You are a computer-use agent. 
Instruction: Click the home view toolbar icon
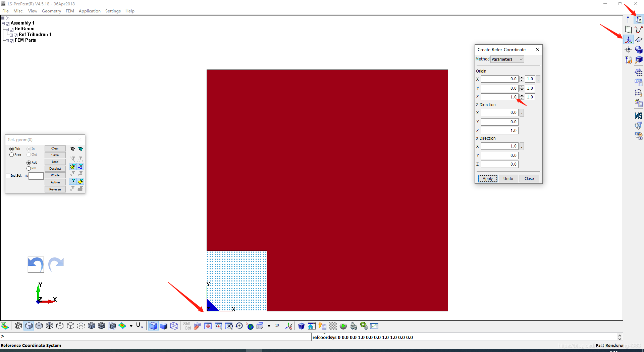click(312, 326)
